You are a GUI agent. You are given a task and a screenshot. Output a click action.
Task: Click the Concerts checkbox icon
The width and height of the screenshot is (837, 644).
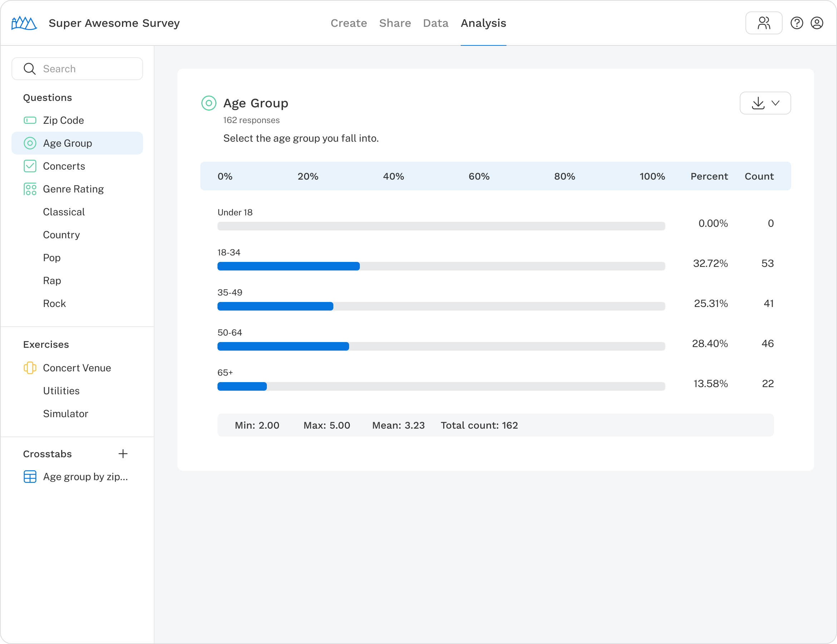click(30, 166)
